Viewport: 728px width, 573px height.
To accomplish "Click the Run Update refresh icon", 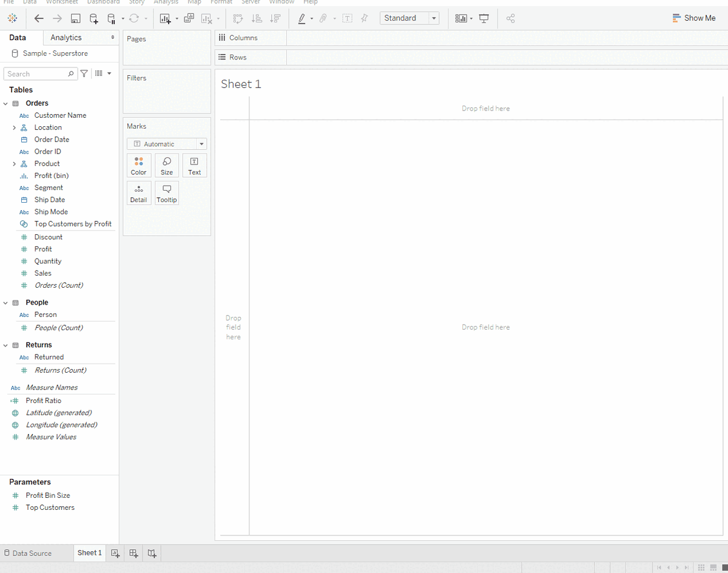I will pos(134,18).
